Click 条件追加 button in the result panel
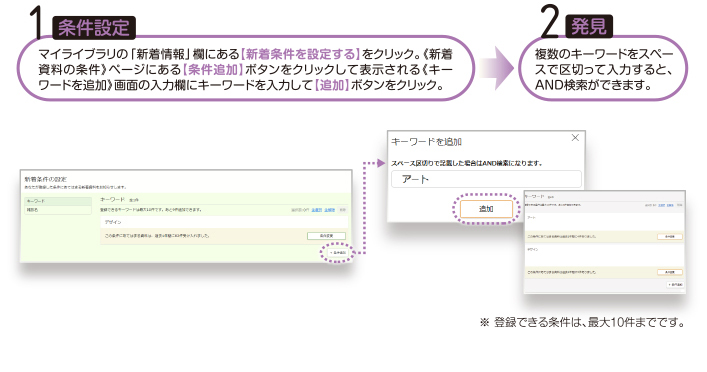 point(675,285)
